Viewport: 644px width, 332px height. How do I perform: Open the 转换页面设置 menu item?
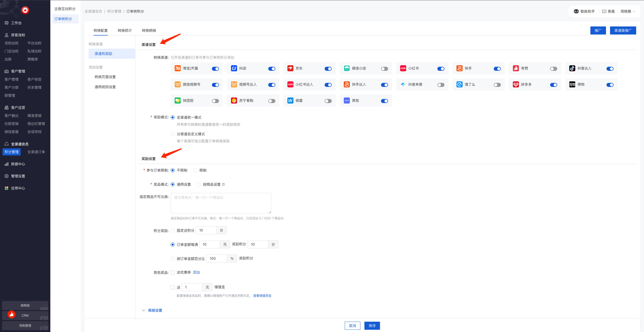105,77
